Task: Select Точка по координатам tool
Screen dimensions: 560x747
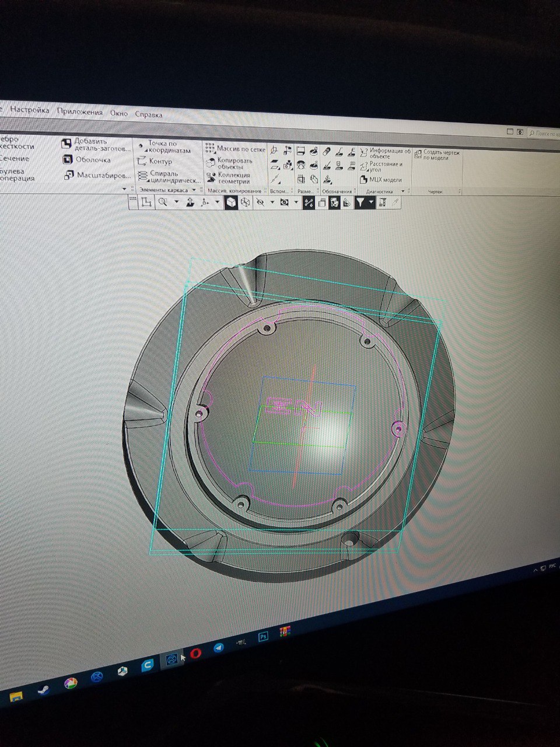Action: click(164, 146)
